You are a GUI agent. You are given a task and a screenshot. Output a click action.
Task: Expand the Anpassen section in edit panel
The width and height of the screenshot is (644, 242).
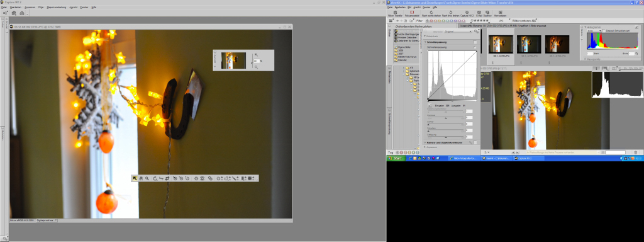pos(425,147)
